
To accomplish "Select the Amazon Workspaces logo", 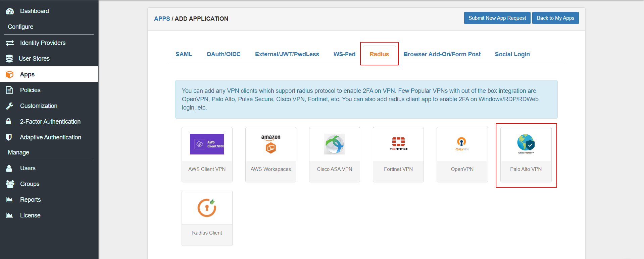I will coord(271,144).
